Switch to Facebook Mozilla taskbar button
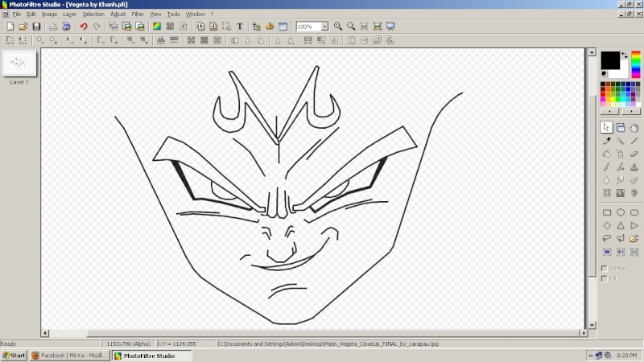 [x=69, y=356]
